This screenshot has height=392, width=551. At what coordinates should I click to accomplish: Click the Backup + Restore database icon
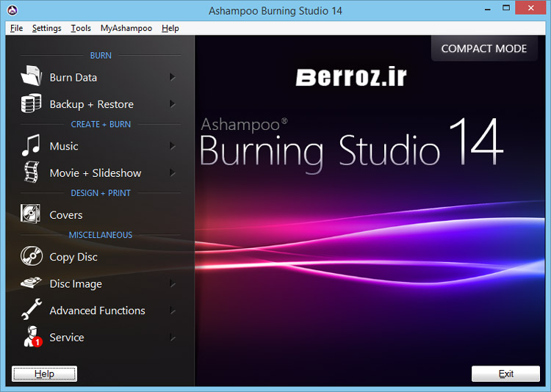tap(32, 104)
